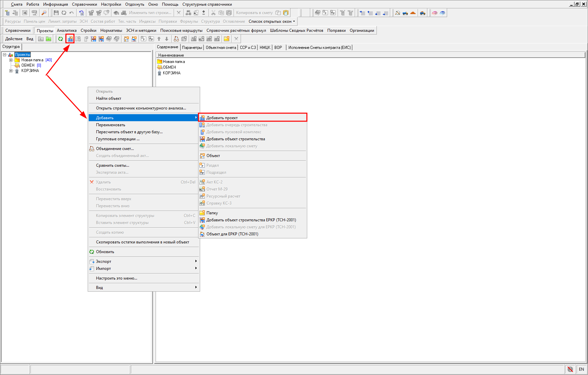Expand the КОРЗИНА tree node
The width and height of the screenshot is (588, 375).
coord(11,71)
